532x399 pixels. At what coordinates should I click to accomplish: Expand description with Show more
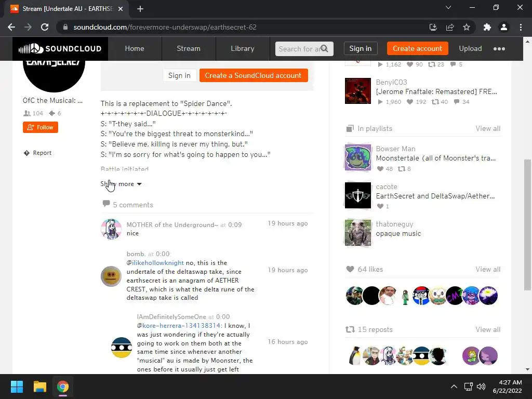[x=121, y=184]
